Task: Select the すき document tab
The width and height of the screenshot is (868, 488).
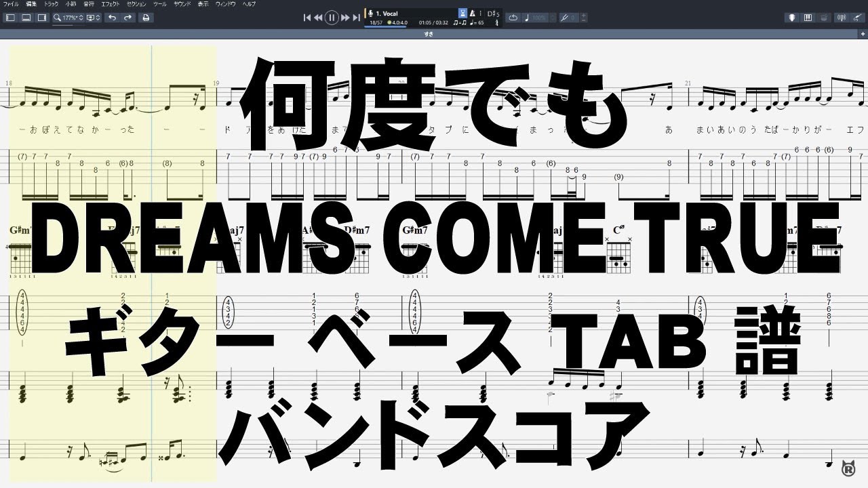Action: click(x=429, y=34)
